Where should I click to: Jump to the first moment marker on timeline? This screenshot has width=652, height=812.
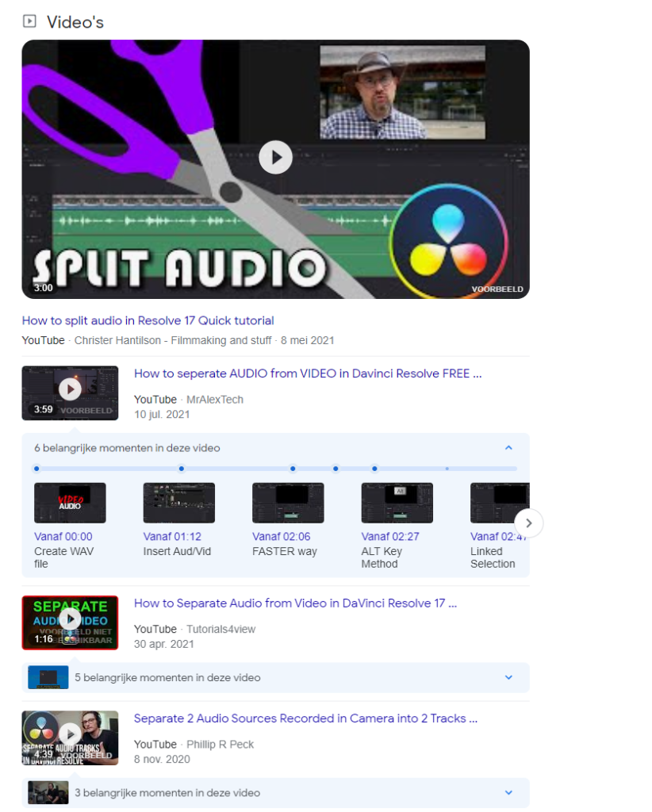pyautogui.click(x=36, y=469)
